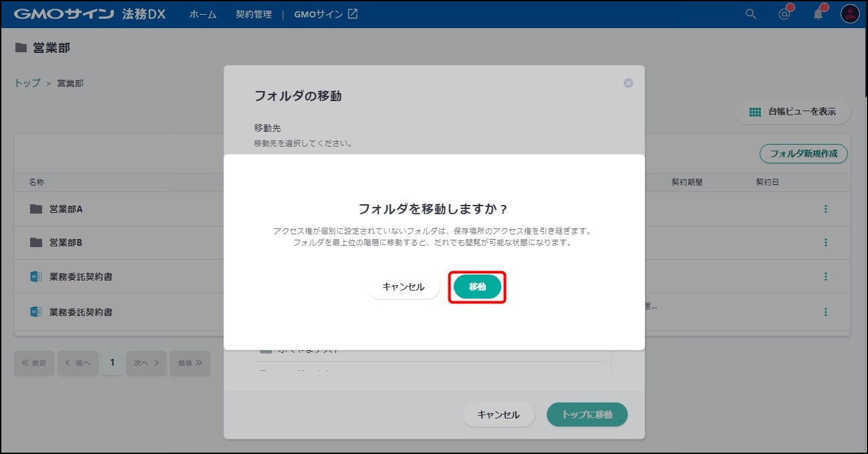
Task: Click キャンセル in the folder move dialog
Action: [498, 414]
